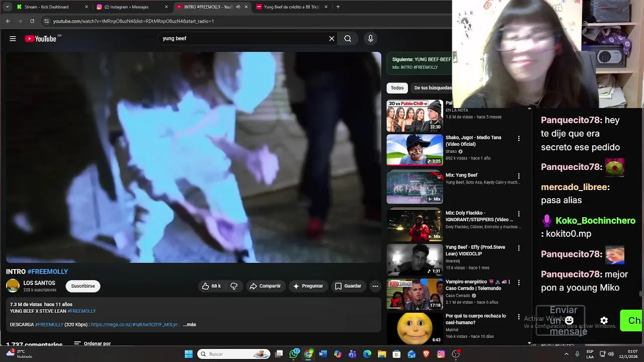Image resolution: width=644 pixels, height=362 pixels.
Task: Open Instagram app from the taskbar
Action: (x=441, y=354)
